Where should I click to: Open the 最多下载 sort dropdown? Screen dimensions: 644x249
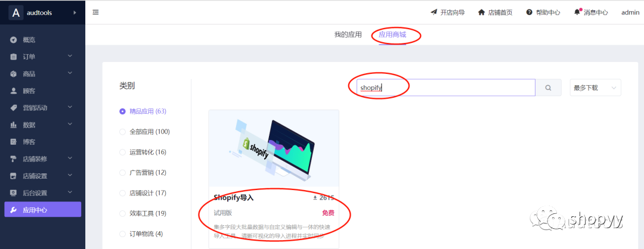[595, 88]
